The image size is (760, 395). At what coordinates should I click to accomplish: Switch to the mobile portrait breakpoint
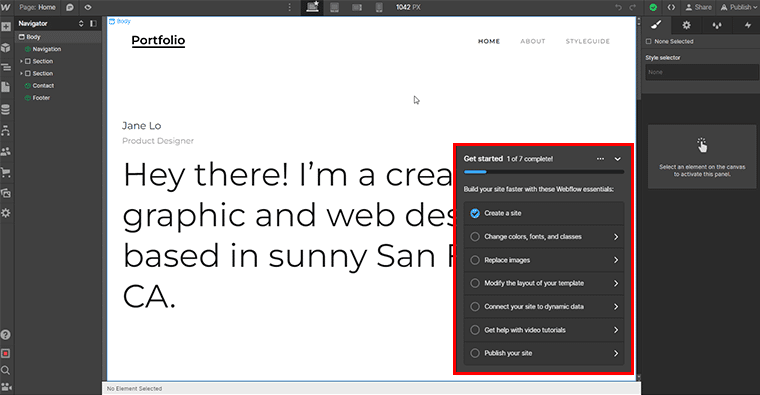379,7
